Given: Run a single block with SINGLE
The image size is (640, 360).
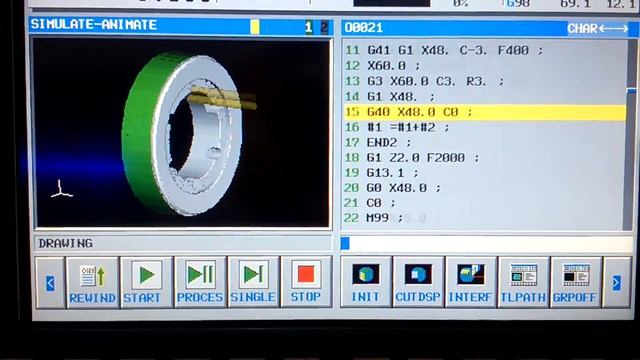Looking at the screenshot, I should coord(253,282).
